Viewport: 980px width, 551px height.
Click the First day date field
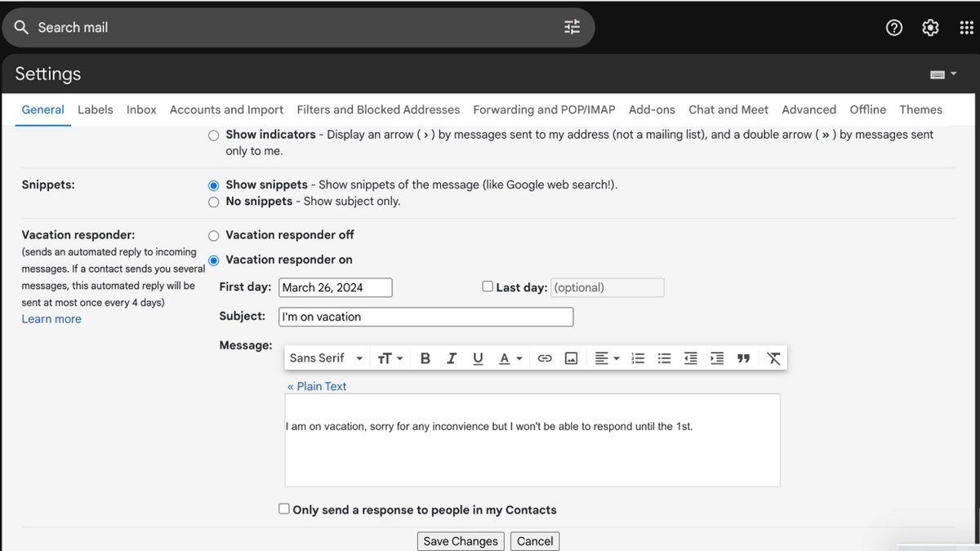click(x=336, y=287)
